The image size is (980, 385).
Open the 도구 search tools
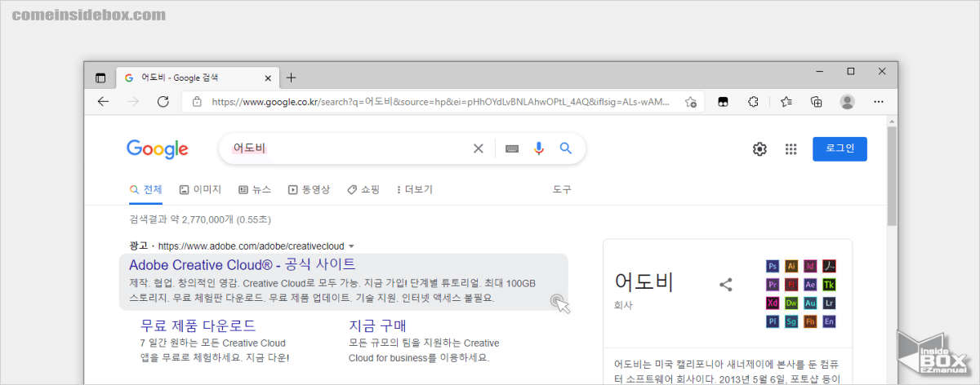pos(562,189)
